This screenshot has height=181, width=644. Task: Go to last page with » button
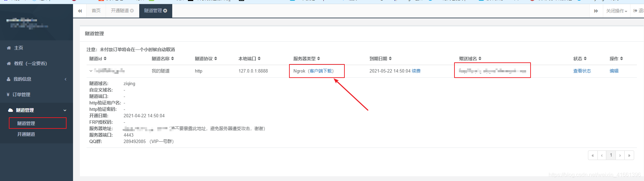pyautogui.click(x=629, y=155)
